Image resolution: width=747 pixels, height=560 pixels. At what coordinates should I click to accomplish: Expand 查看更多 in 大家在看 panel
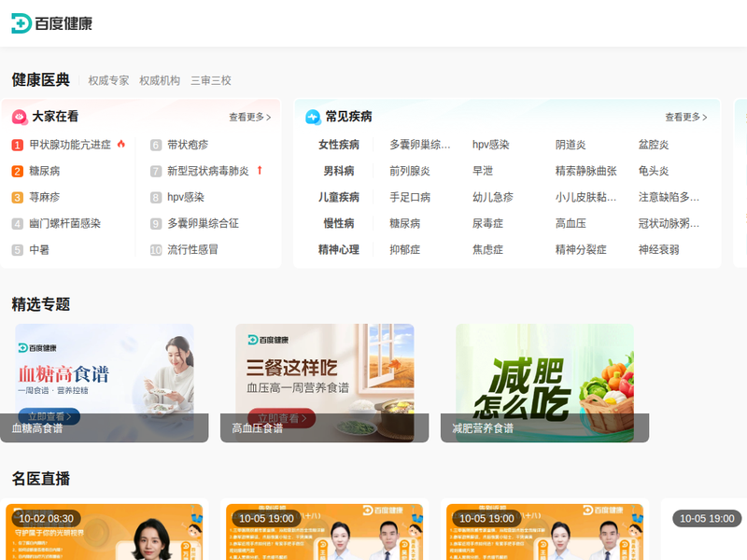tap(249, 118)
